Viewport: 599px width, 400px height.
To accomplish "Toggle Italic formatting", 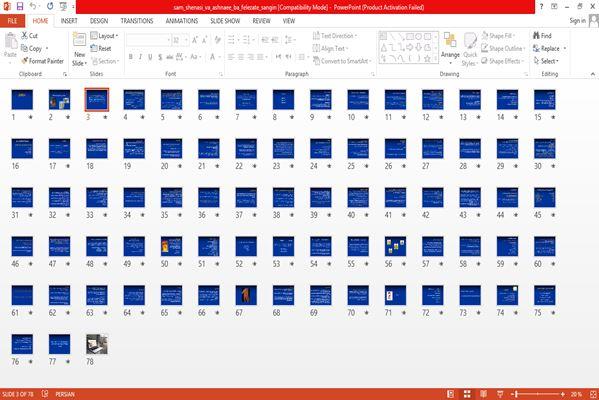I will click(140, 57).
